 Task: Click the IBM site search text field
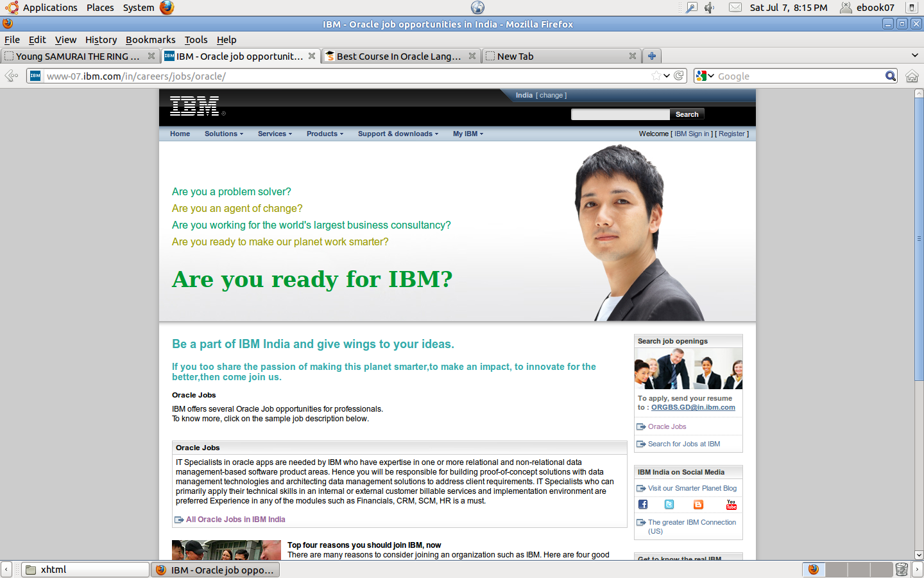[620, 114]
